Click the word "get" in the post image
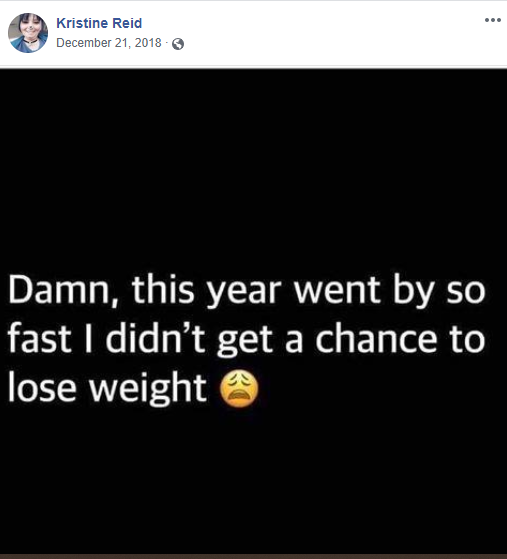 245,340
